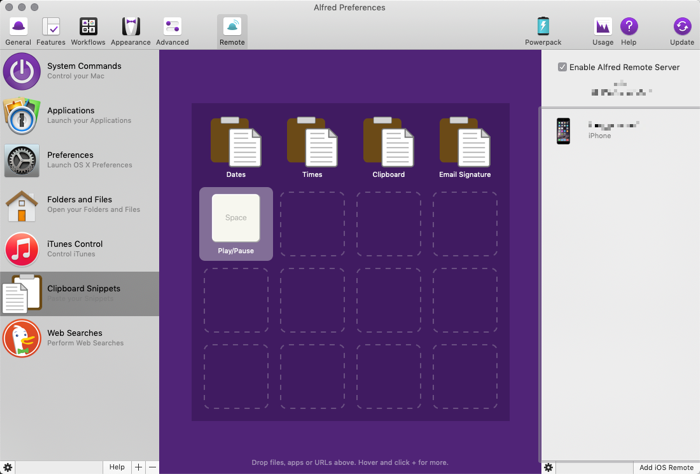The height and width of the screenshot is (474, 700).
Task: Select the Play/Pause Space key item
Action: (x=236, y=224)
